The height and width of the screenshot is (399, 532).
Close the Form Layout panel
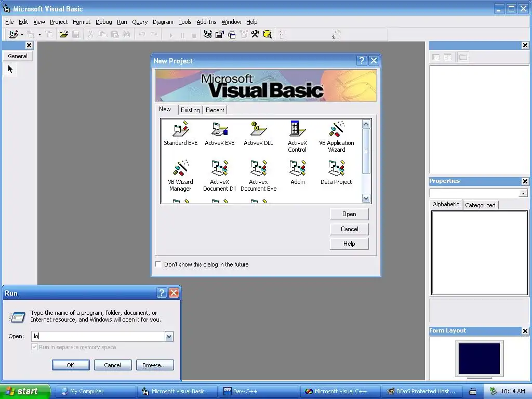525,331
